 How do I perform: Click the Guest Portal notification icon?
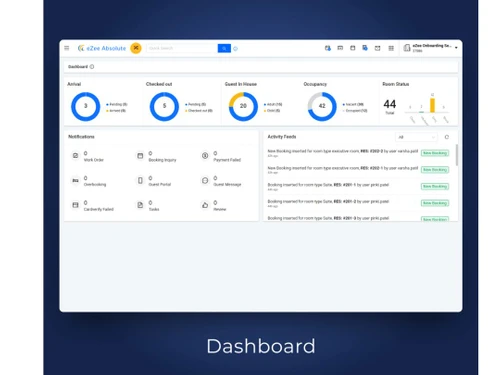(140, 180)
